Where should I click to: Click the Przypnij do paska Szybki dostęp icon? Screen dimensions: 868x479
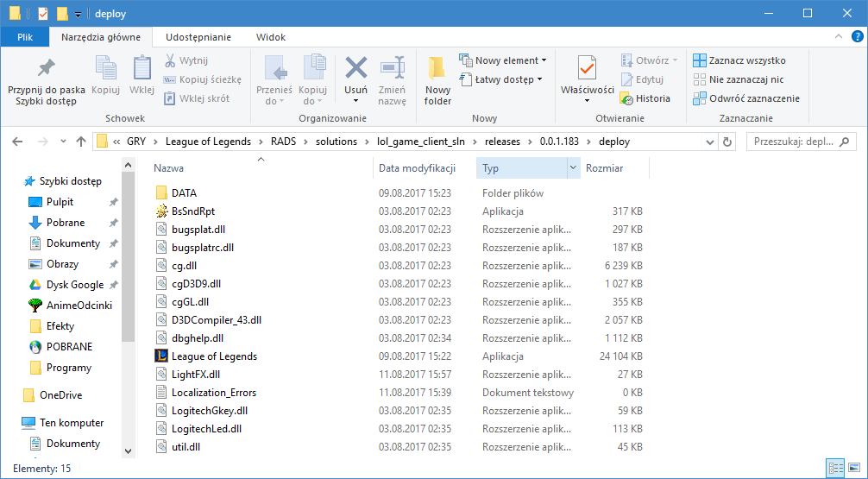[x=46, y=68]
